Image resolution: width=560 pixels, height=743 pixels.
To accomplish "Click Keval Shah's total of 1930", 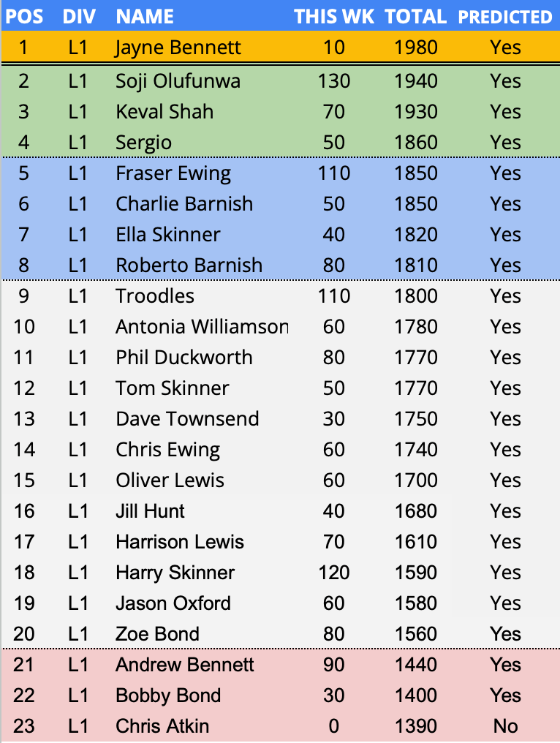I will (415, 112).
